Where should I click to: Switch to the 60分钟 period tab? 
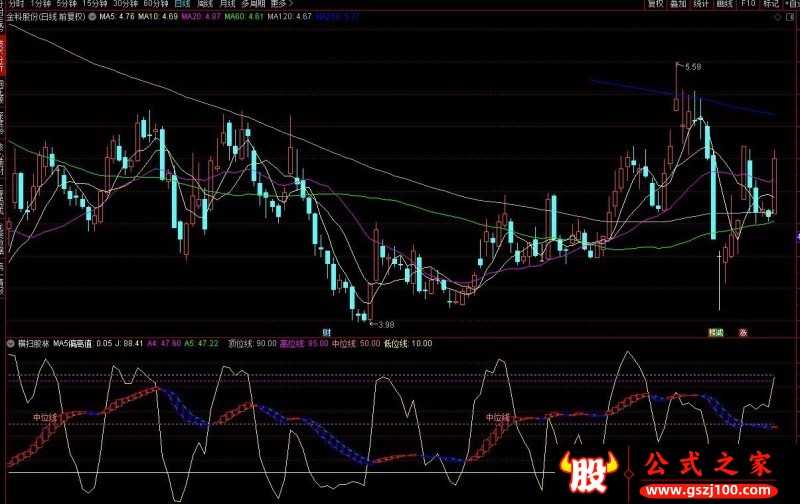pos(156,5)
